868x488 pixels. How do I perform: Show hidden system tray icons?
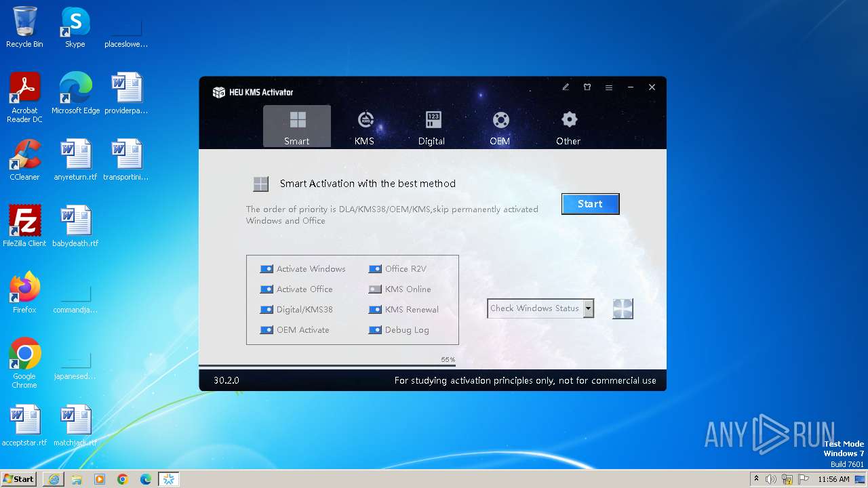point(757,479)
